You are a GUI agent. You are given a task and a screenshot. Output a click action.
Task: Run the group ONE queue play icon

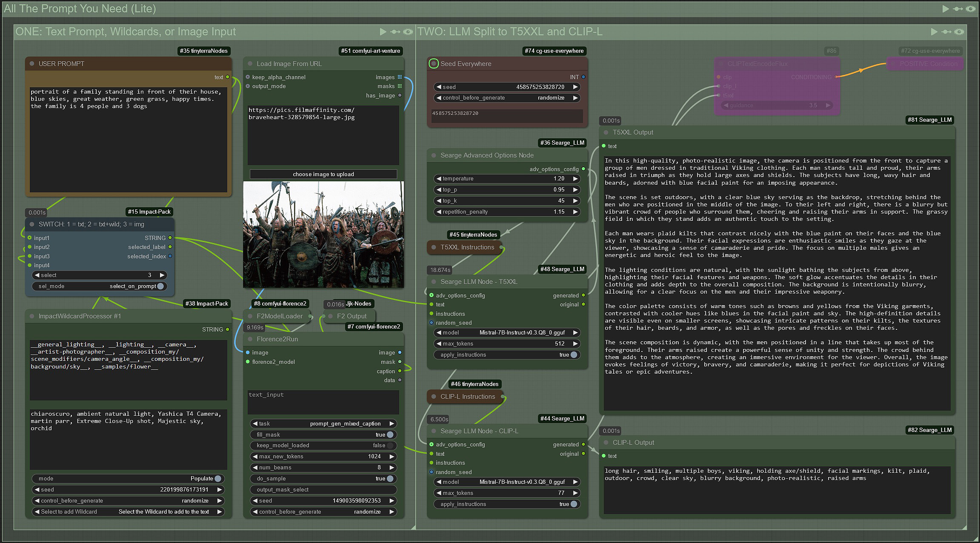(x=383, y=32)
